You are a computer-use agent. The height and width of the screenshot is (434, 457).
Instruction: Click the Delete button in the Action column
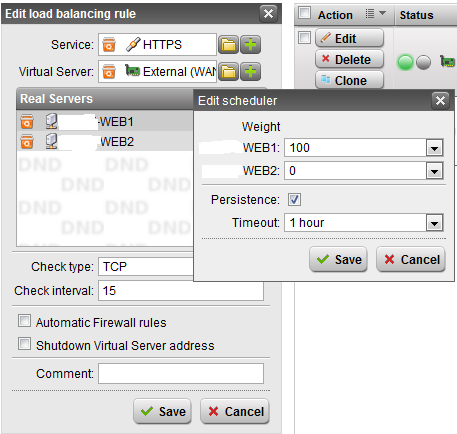[x=349, y=59]
